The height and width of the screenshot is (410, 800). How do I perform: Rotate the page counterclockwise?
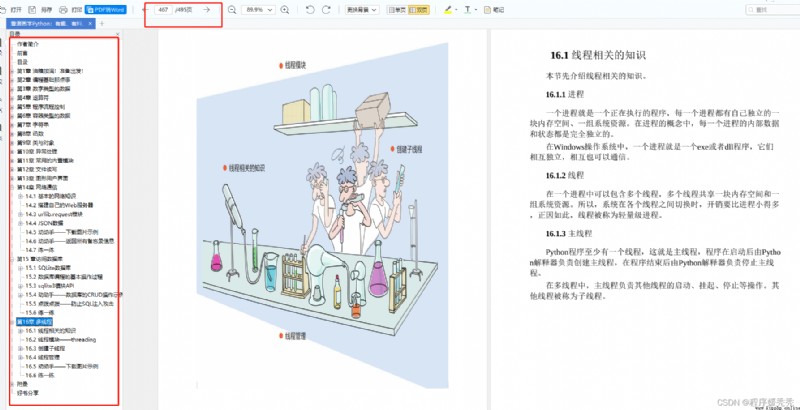310,10
